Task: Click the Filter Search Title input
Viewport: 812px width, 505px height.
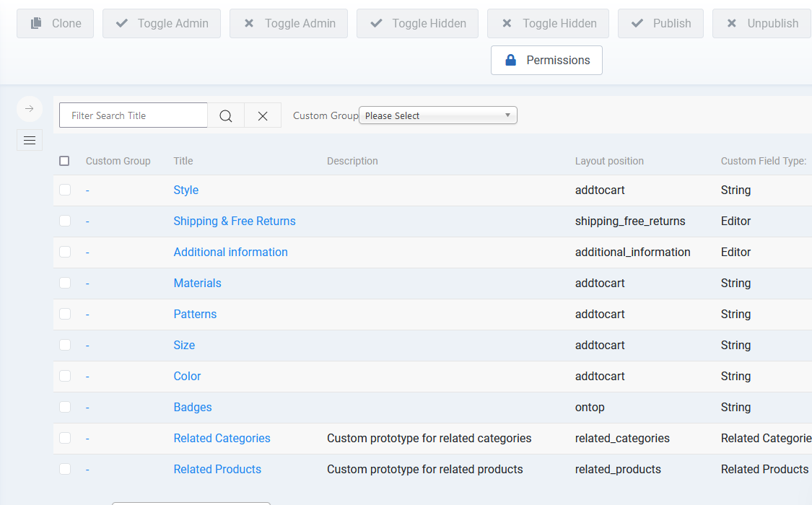Action: pyautogui.click(x=134, y=115)
